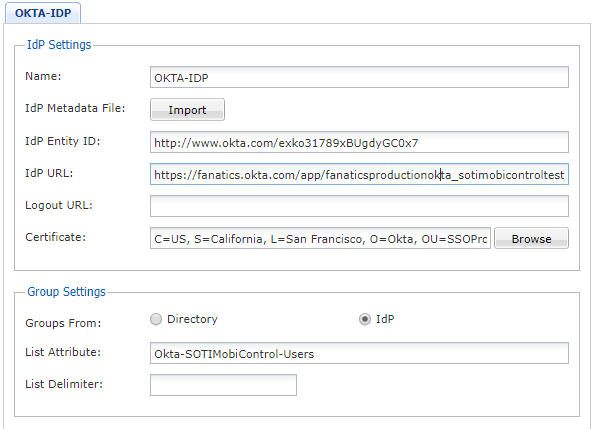Select the OKTA-IDP tab
Screen dimensions: 597x429
[x=43, y=13]
